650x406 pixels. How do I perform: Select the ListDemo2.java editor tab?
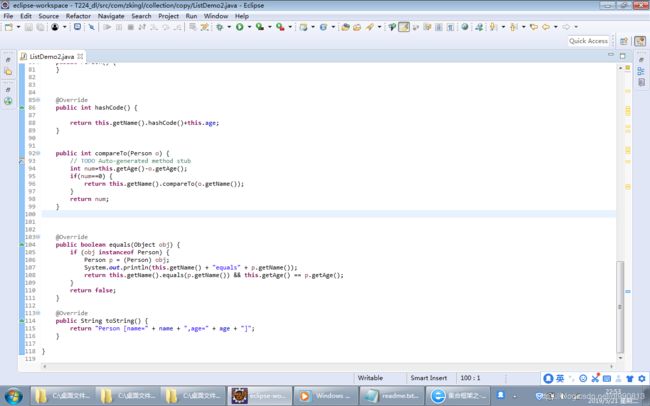point(51,56)
